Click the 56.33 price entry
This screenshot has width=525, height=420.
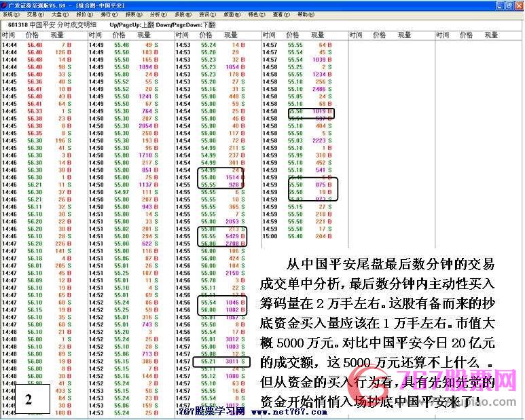[x=35, y=111]
